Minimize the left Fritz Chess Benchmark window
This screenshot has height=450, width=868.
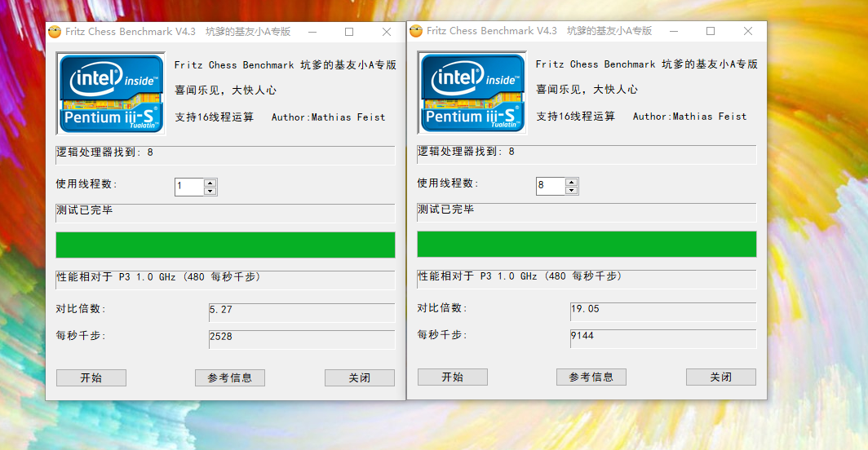pyautogui.click(x=312, y=32)
